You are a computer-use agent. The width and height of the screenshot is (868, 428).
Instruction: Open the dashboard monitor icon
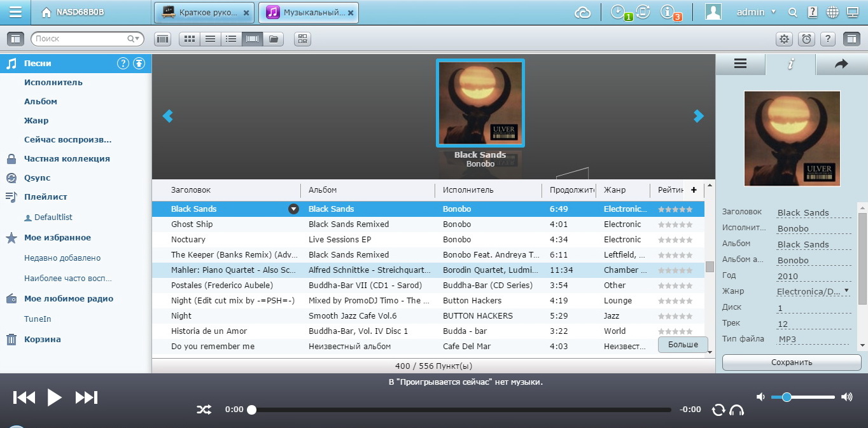[x=853, y=12]
